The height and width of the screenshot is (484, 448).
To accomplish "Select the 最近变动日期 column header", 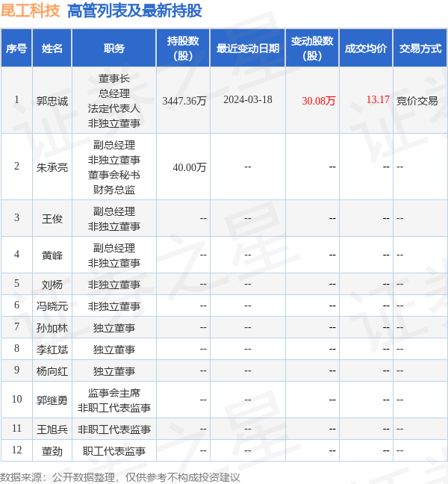I will coord(248,48).
